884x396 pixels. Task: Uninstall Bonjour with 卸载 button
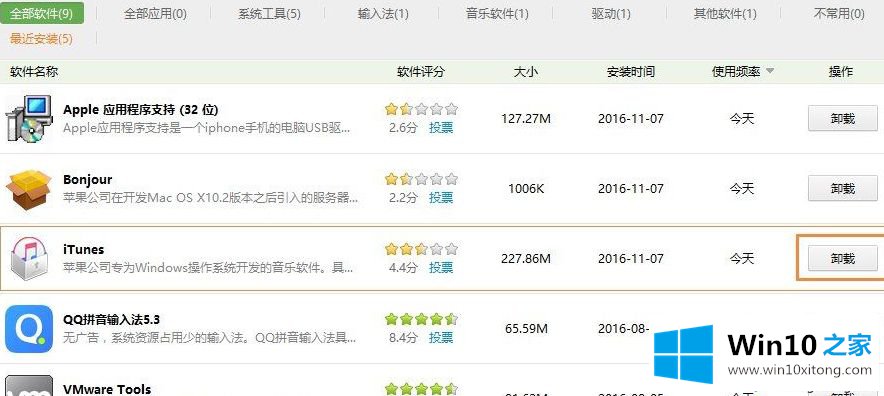click(842, 188)
